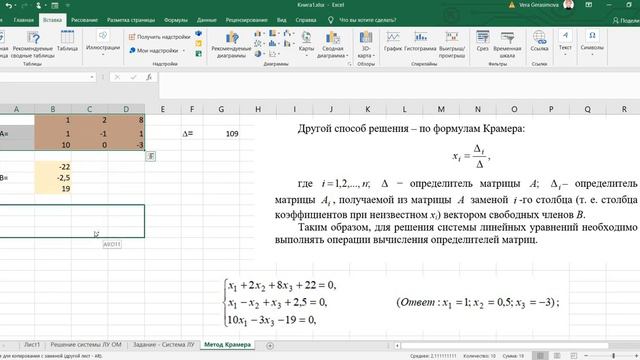Insert a График sparkline
This screenshot has height=360, width=640.
pyautogui.click(x=393, y=41)
